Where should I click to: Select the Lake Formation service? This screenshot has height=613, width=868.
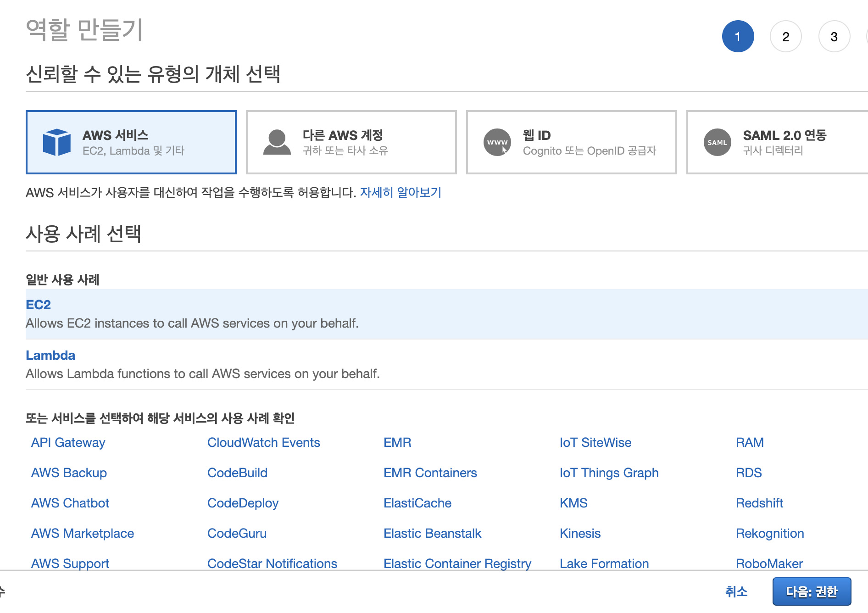click(x=604, y=563)
